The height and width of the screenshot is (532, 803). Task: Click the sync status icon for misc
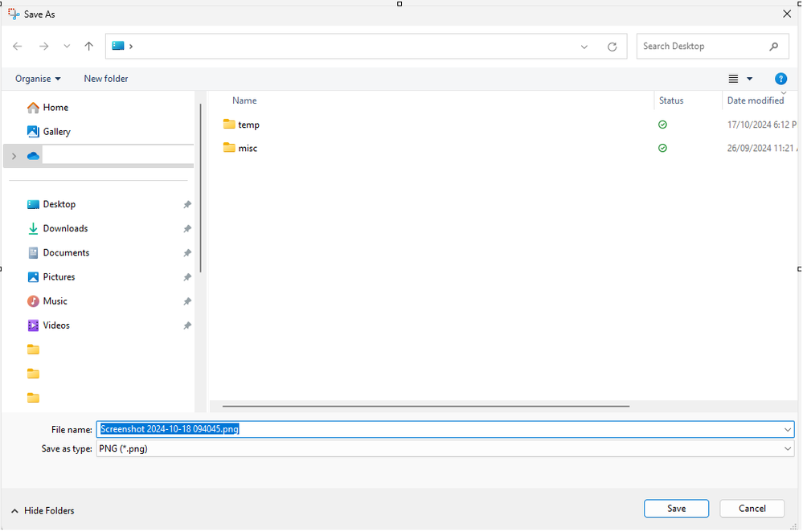coord(662,148)
